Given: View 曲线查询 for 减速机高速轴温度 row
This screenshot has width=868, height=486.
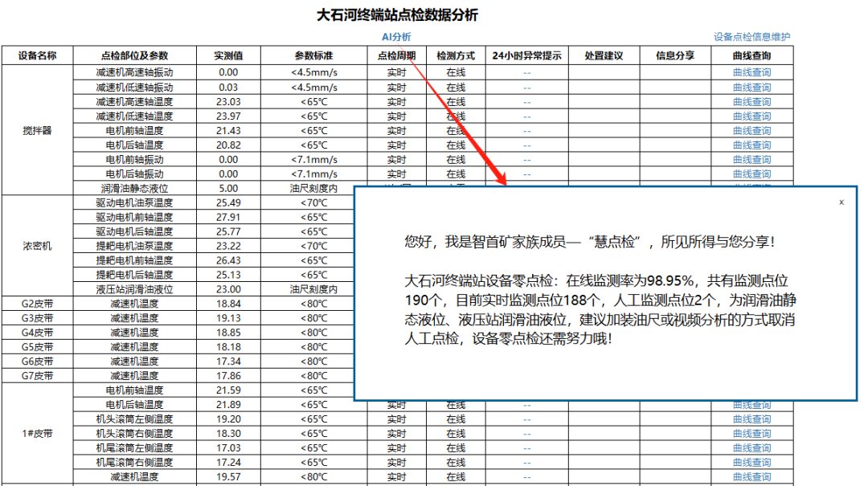Looking at the screenshot, I should coord(751,101).
